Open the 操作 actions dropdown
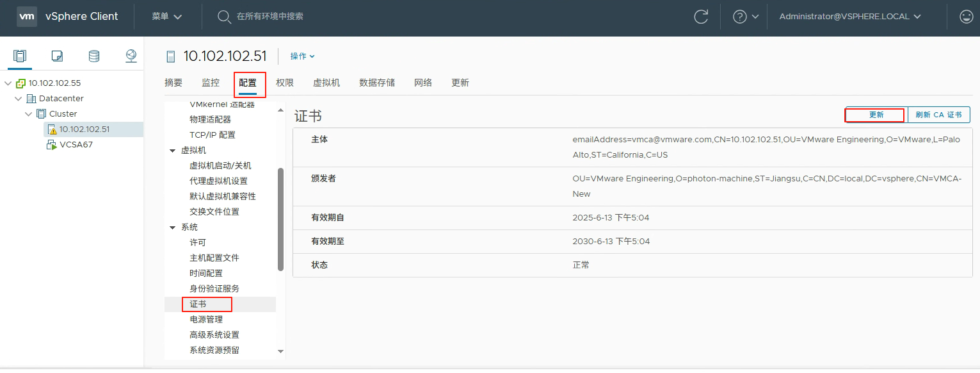The height and width of the screenshot is (373, 980). pyautogui.click(x=303, y=56)
